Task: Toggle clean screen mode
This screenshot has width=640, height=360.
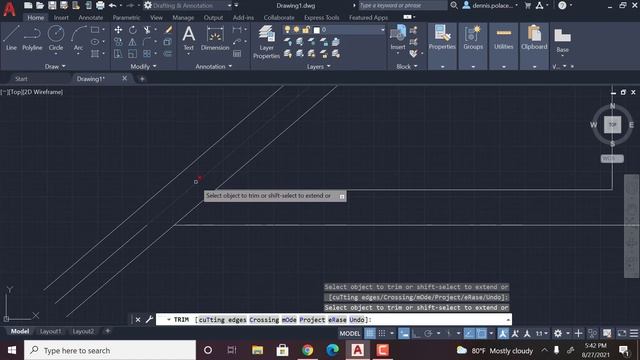Action: click(x=622, y=333)
